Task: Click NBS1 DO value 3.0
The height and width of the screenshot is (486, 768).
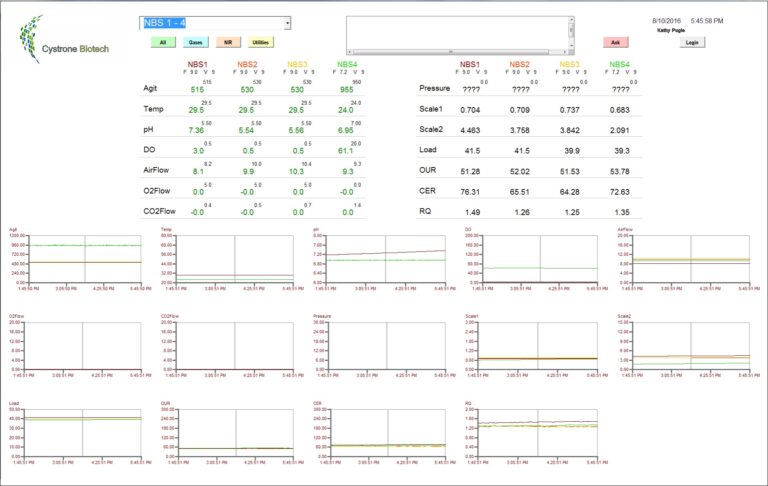Action: (198, 151)
